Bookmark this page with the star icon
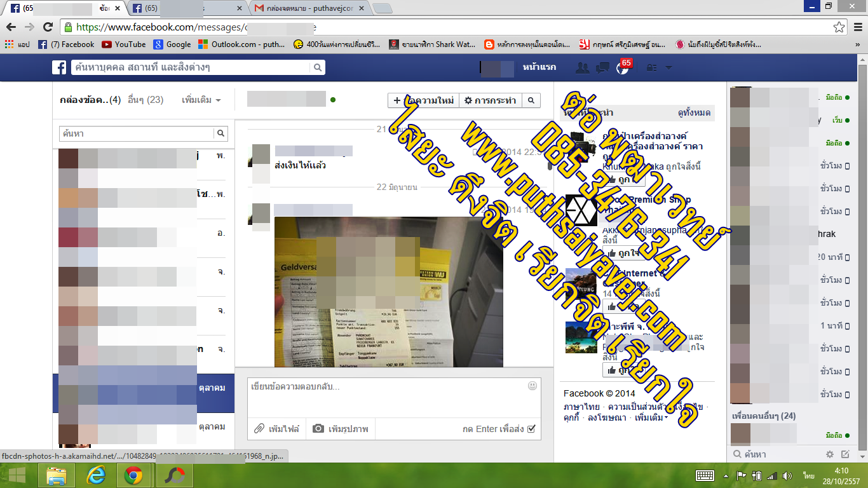Image resolution: width=868 pixels, height=488 pixels. coord(839,27)
